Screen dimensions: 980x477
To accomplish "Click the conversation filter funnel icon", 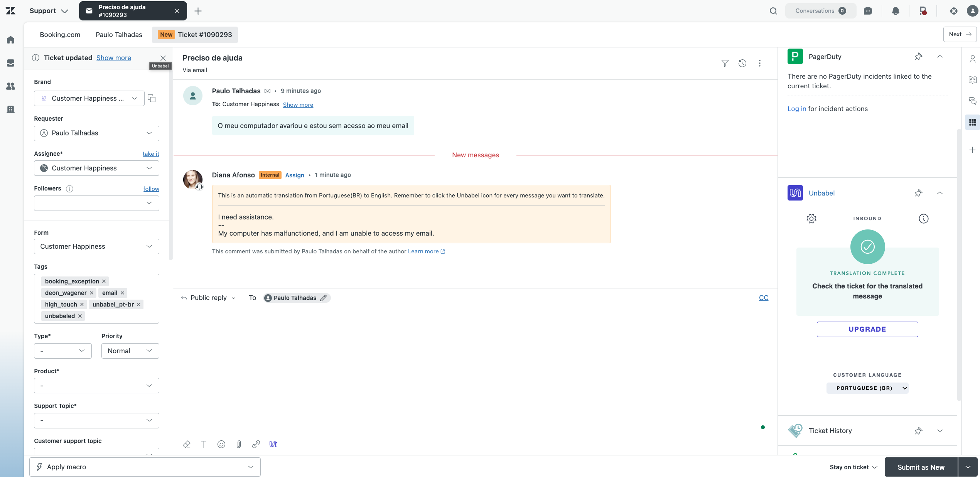I will click(x=725, y=63).
